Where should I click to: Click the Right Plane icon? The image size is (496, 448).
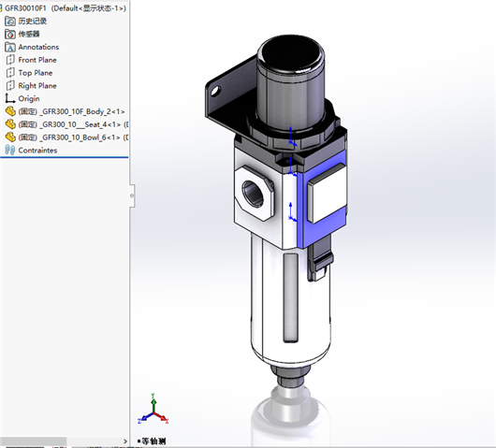[x=10, y=86]
